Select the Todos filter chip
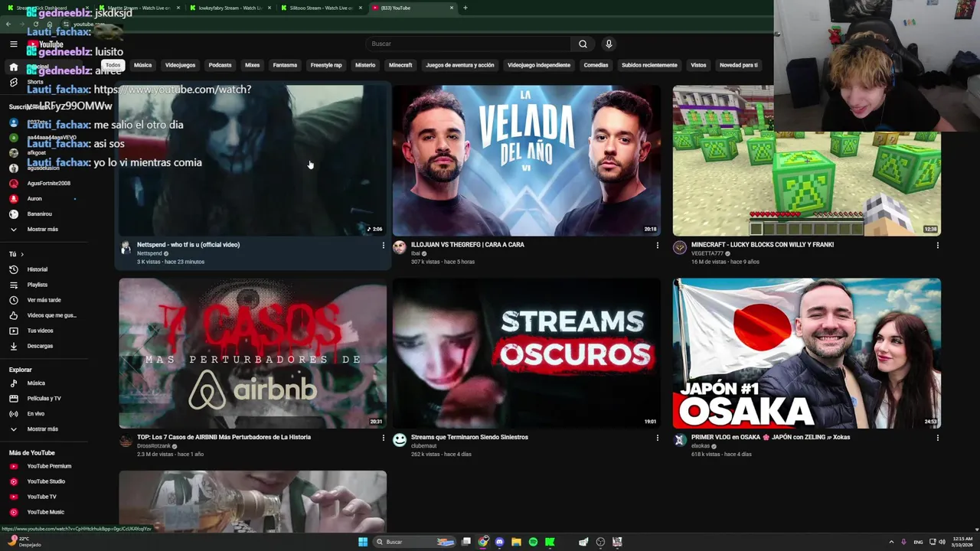The height and width of the screenshot is (551, 980). pyautogui.click(x=113, y=65)
